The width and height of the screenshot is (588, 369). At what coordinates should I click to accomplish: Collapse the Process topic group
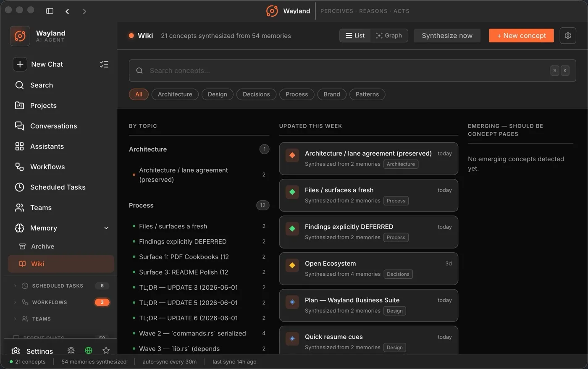(x=199, y=205)
